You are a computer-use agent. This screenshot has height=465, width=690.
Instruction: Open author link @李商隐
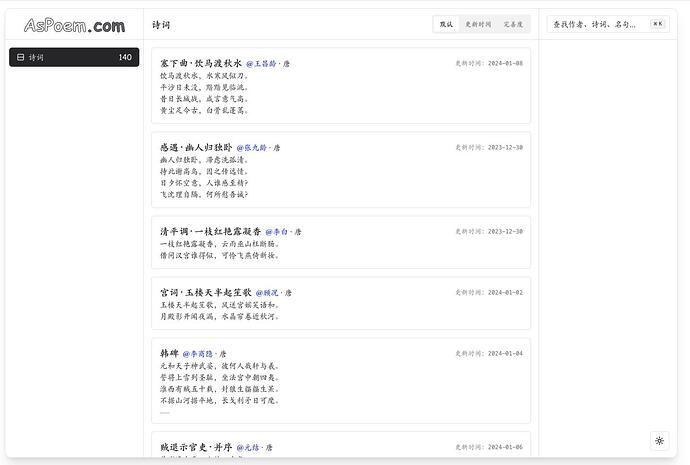pyautogui.click(x=198, y=354)
